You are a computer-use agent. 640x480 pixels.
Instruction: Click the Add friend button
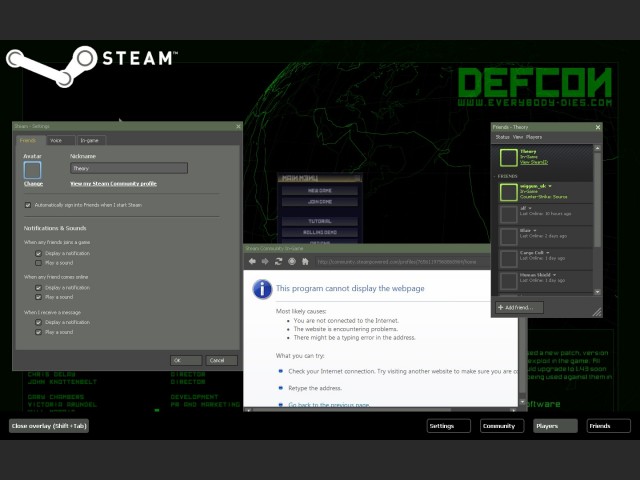pyautogui.click(x=519, y=307)
